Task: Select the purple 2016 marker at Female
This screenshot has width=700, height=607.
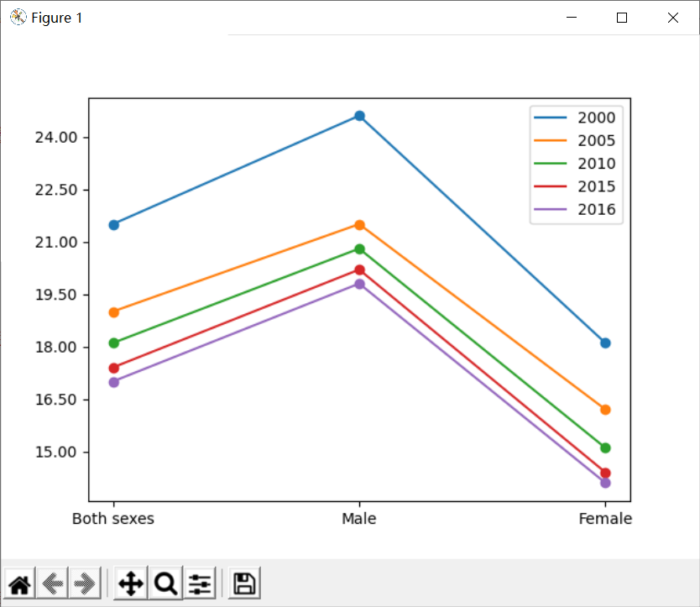Action: [605, 483]
